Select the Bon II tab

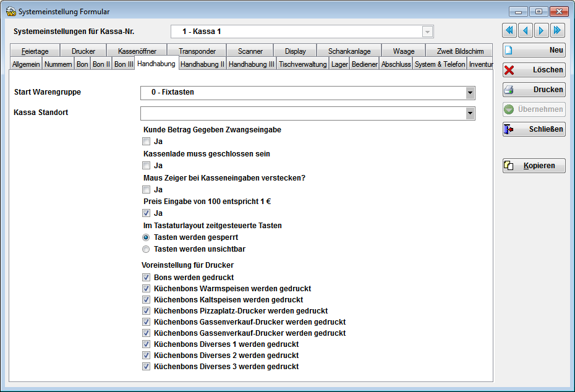click(101, 64)
